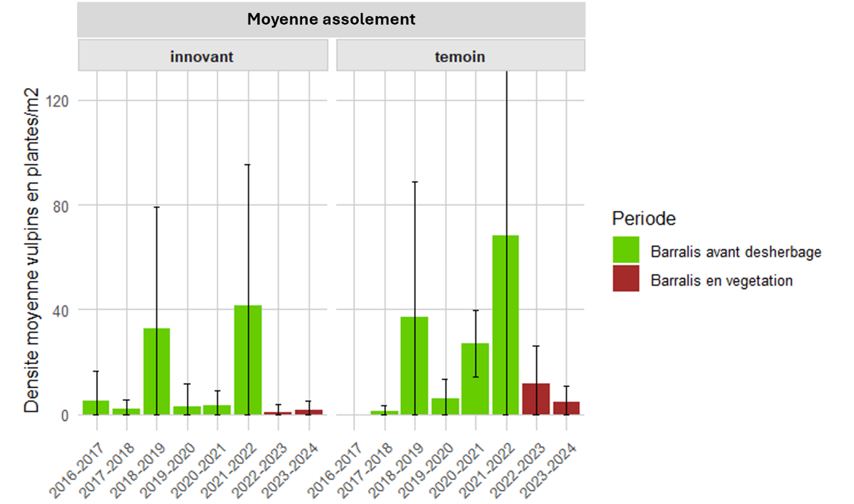Click the green Barralis avant desherbage legend swatch
The width and height of the screenshot is (854, 504).
pyautogui.click(x=625, y=250)
